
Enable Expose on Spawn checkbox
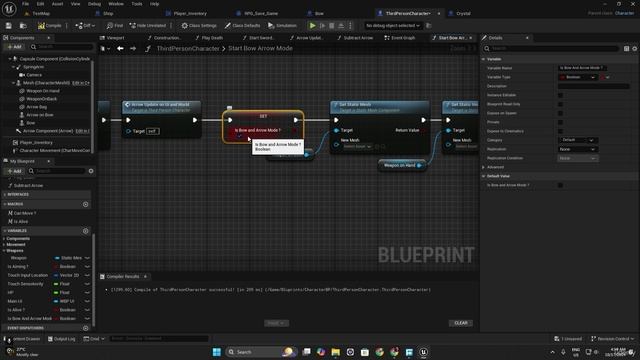(560, 113)
